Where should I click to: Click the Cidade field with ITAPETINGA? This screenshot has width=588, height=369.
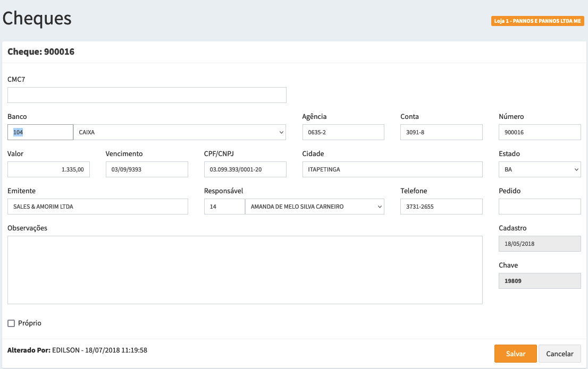pos(392,169)
